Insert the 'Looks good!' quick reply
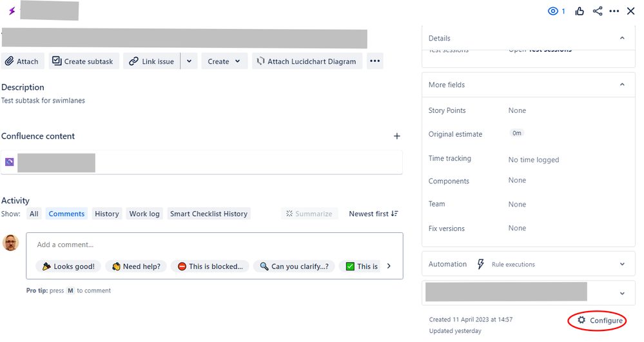 pyautogui.click(x=68, y=267)
